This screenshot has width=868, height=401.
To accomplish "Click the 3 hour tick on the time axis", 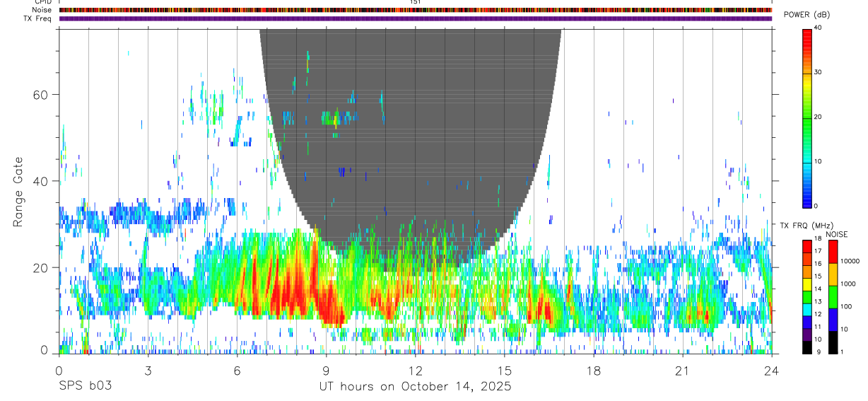I will click(148, 370).
